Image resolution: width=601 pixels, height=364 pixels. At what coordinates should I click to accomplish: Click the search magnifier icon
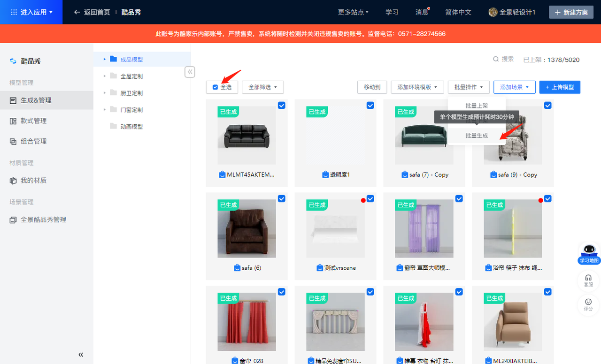pos(495,59)
